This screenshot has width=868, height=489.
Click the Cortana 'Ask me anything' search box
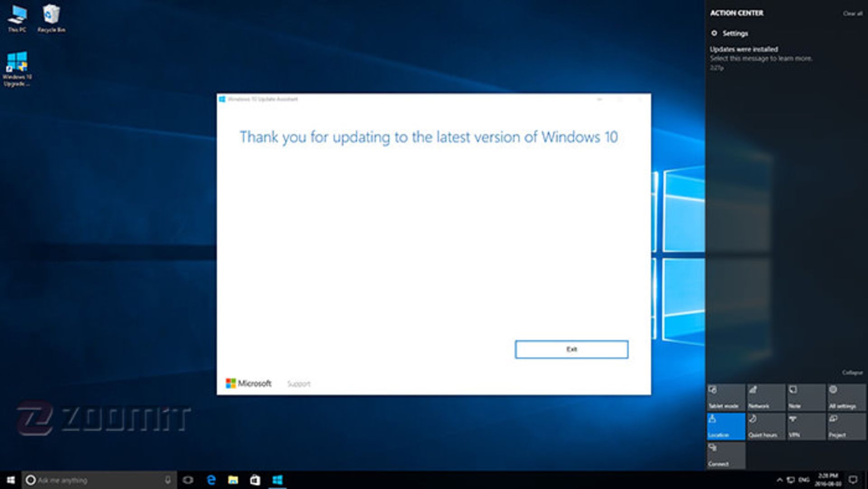point(99,480)
